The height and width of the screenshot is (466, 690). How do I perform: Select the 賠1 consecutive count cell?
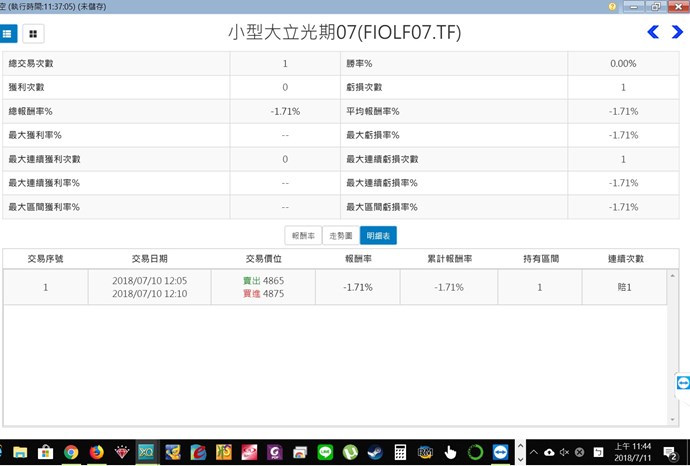(x=624, y=287)
